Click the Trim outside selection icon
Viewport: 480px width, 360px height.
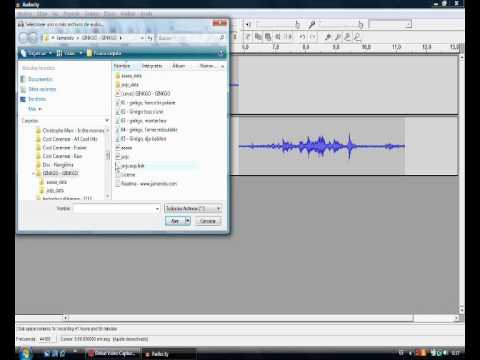pos(278,37)
